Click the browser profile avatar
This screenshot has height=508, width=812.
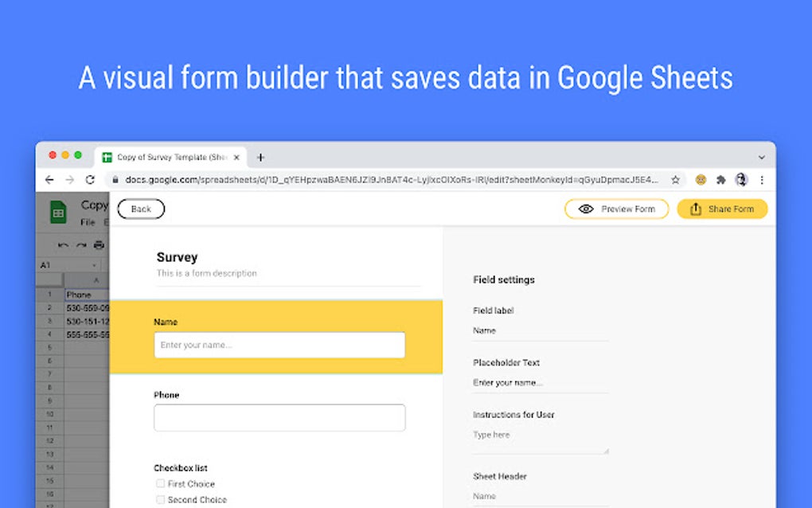pyautogui.click(x=741, y=180)
